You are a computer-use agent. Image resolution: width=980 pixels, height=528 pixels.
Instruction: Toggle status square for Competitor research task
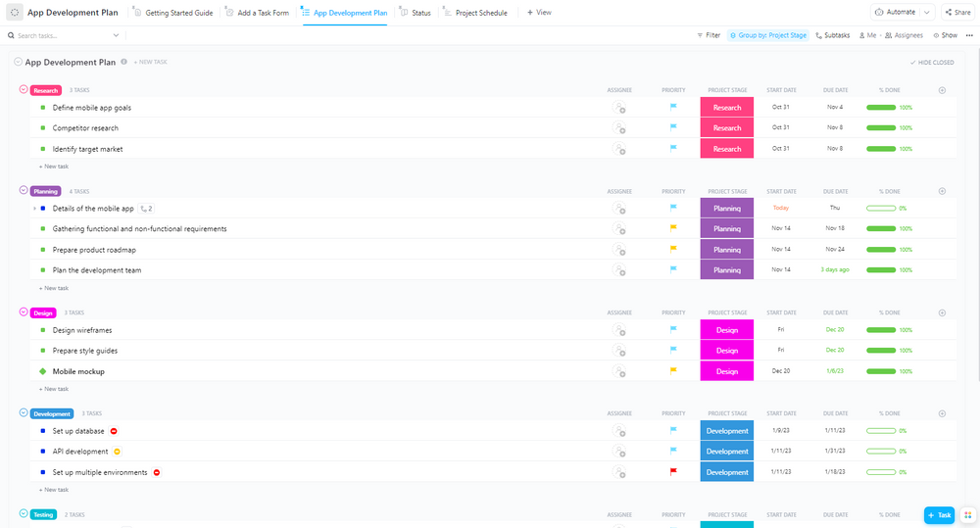pos(43,128)
